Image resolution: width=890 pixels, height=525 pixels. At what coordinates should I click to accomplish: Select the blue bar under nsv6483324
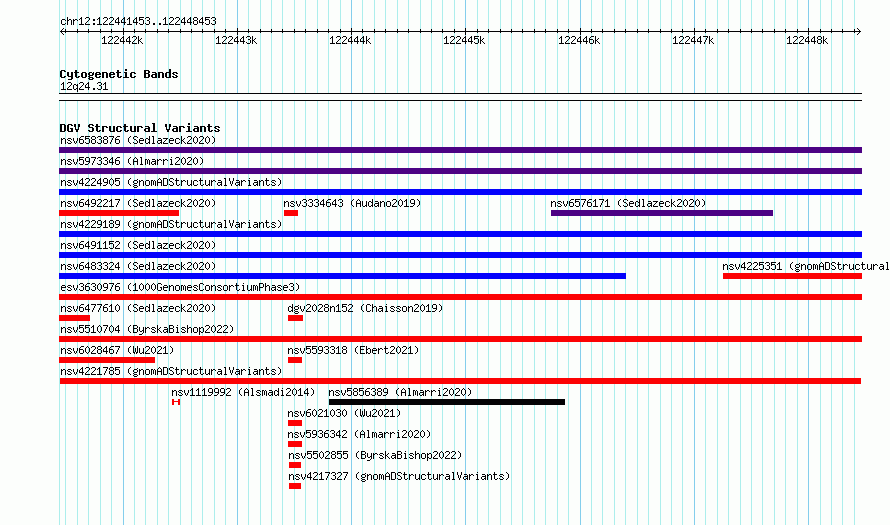point(342,276)
